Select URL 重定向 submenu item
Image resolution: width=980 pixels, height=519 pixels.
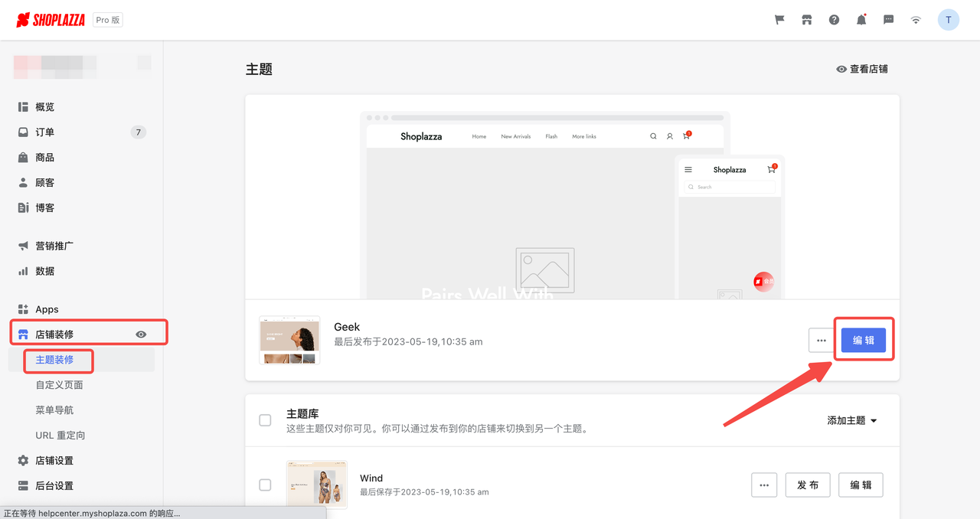(60, 436)
